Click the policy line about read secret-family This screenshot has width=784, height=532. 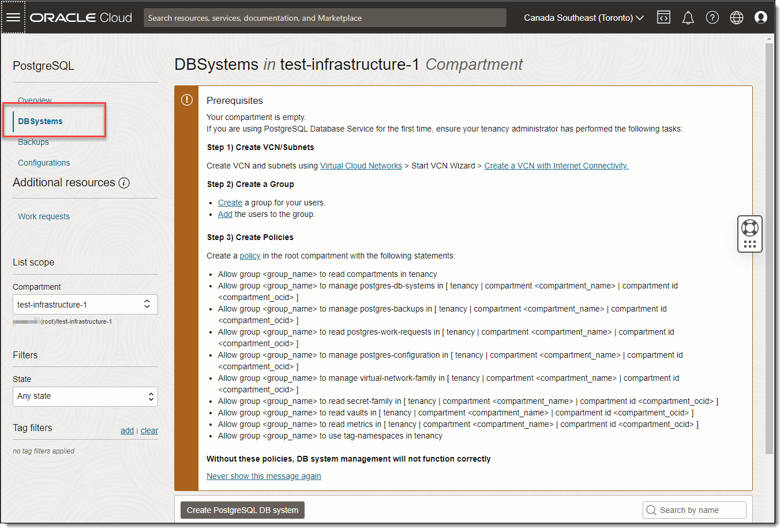tap(468, 401)
